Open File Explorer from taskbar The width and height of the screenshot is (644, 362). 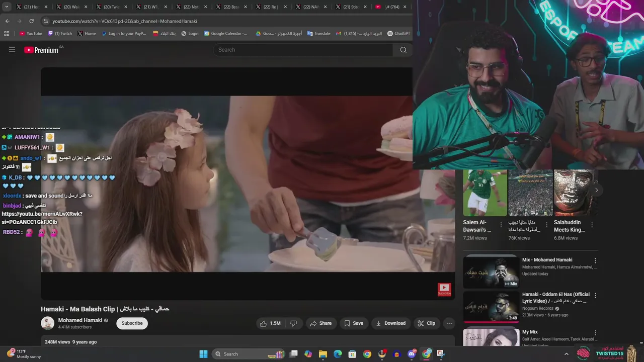coord(323,354)
